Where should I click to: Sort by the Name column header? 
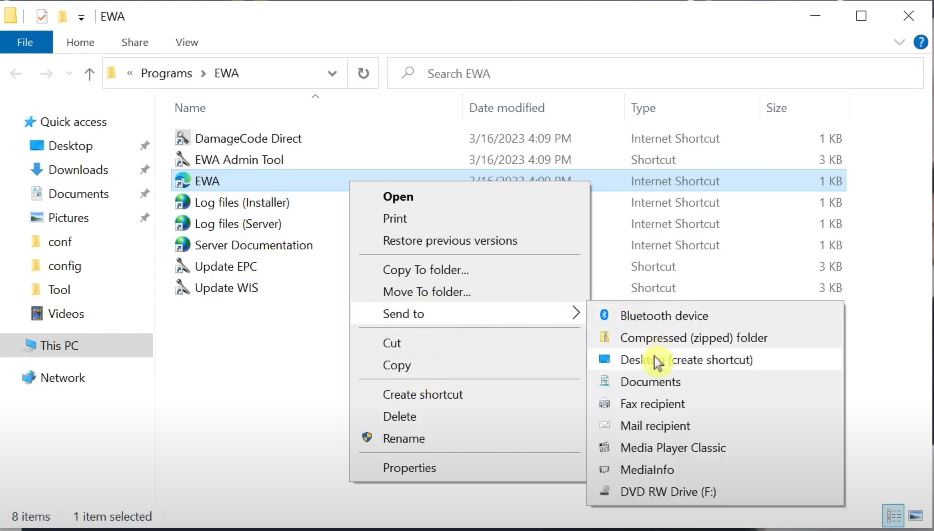point(190,108)
